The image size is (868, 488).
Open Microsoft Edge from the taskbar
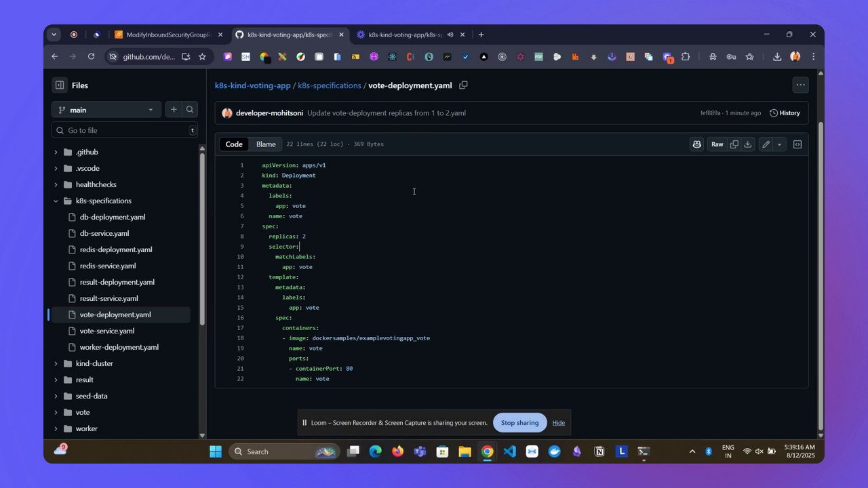375,451
